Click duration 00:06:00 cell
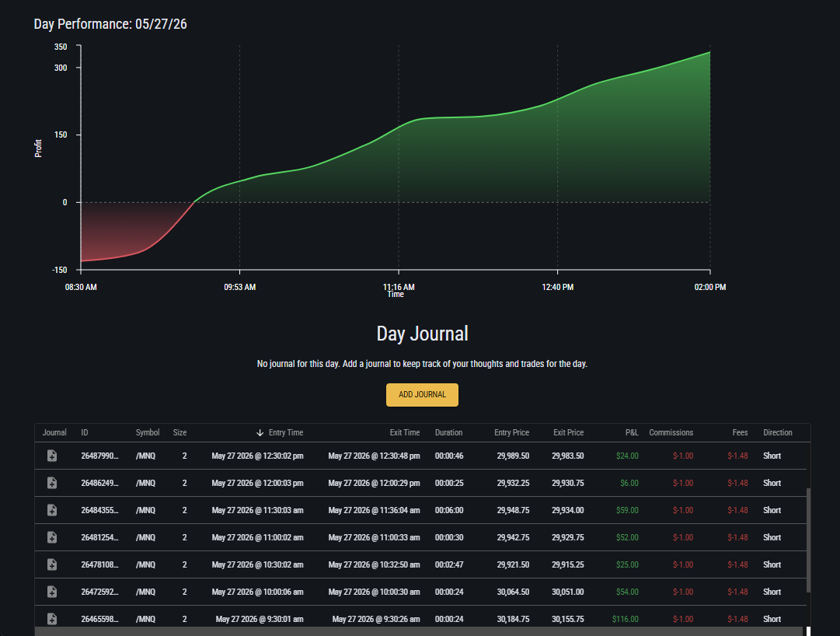840x636 pixels. click(x=449, y=510)
